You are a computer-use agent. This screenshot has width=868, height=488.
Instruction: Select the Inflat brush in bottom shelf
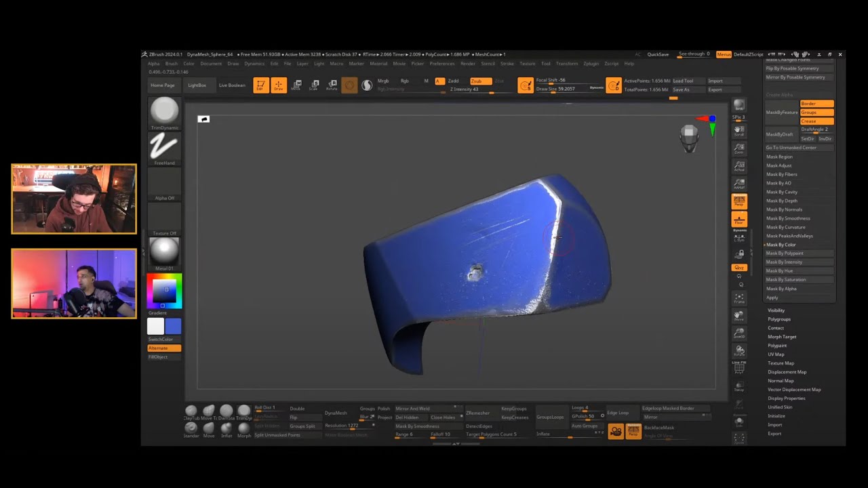click(226, 429)
